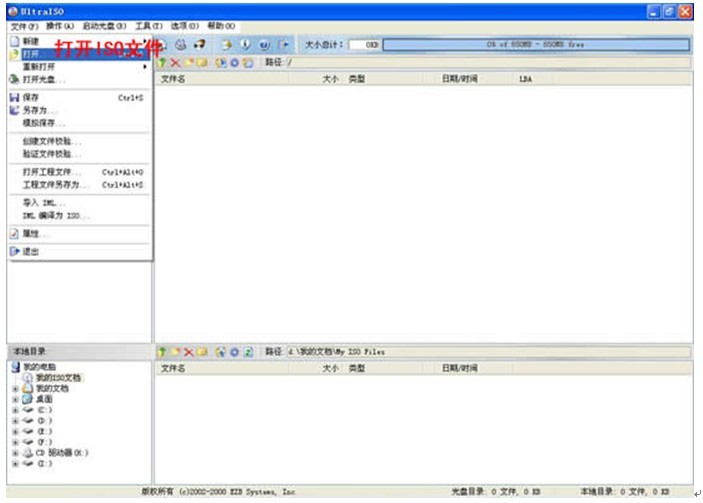Open the 选项 menu
Screen dimensions: 703x503
pos(184,26)
